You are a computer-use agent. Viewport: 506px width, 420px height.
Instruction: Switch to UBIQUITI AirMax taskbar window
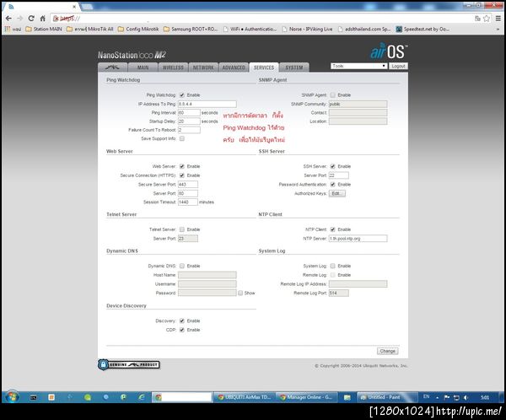coord(245,397)
